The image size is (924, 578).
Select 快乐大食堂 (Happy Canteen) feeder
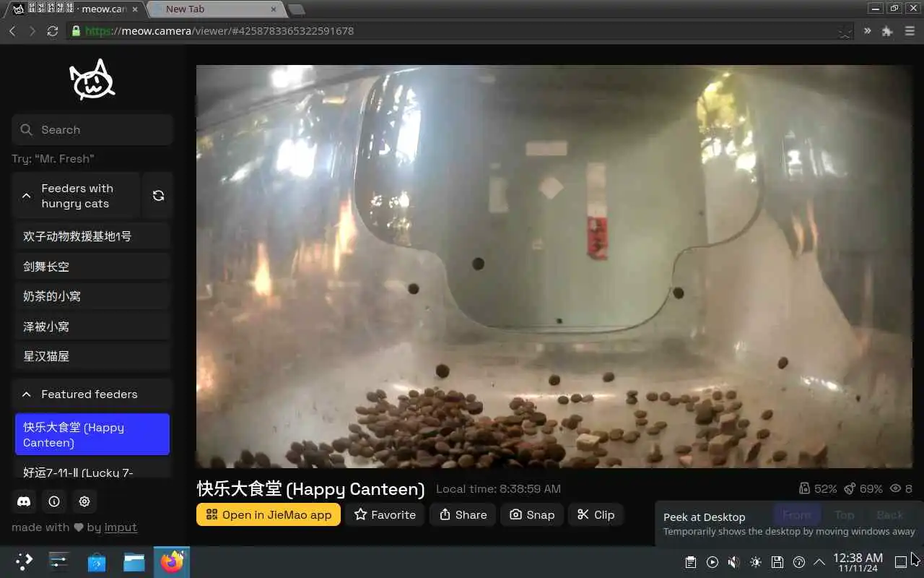pos(92,434)
